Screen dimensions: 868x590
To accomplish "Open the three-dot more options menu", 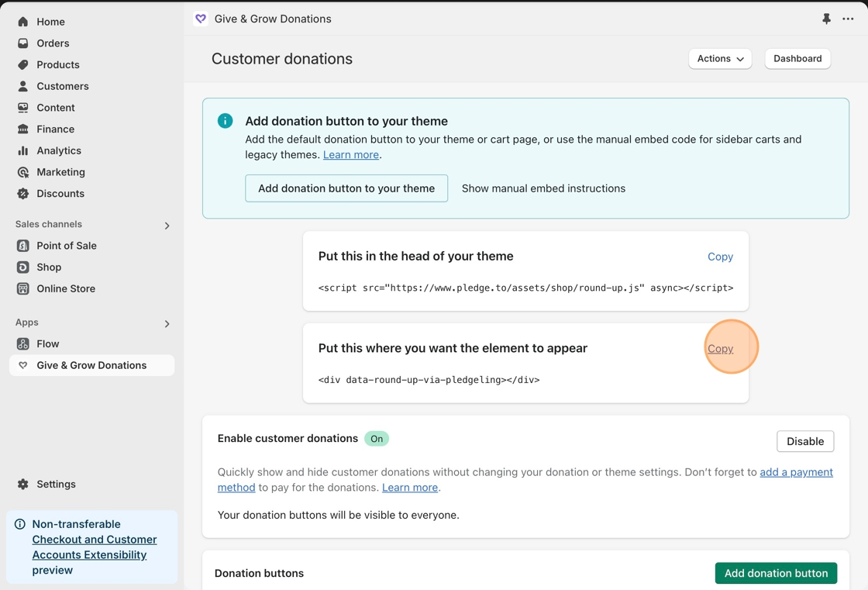I will point(848,19).
